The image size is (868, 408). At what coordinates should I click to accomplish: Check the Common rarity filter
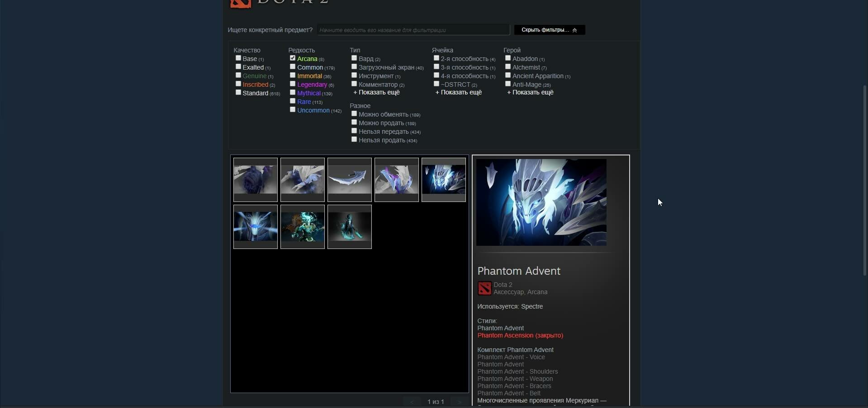click(293, 67)
